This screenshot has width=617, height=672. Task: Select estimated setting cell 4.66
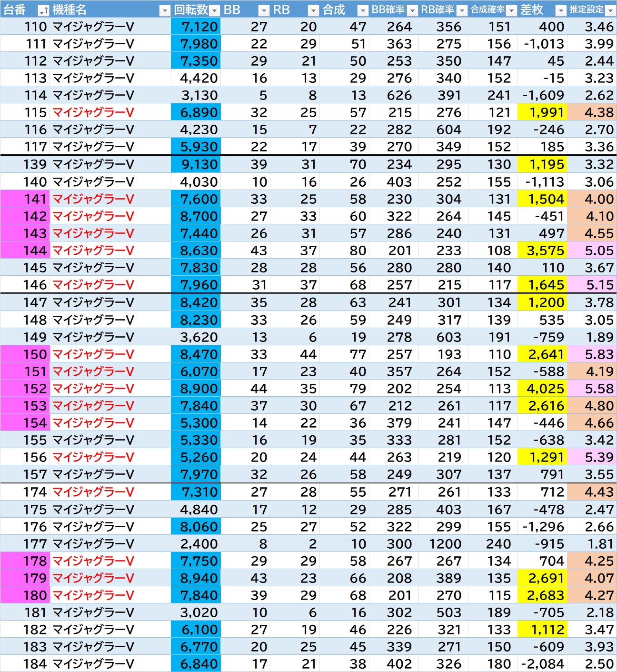pos(592,423)
